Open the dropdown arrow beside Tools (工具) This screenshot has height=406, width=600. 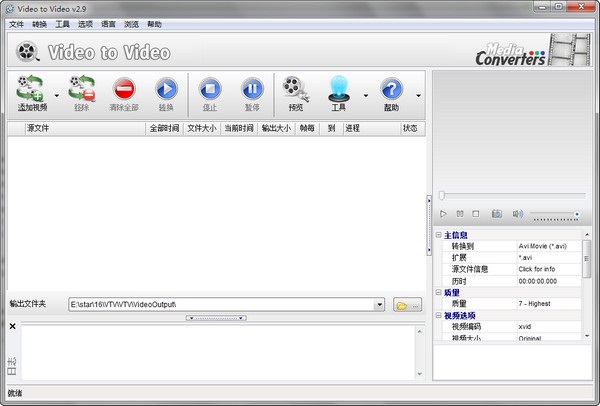[365, 96]
